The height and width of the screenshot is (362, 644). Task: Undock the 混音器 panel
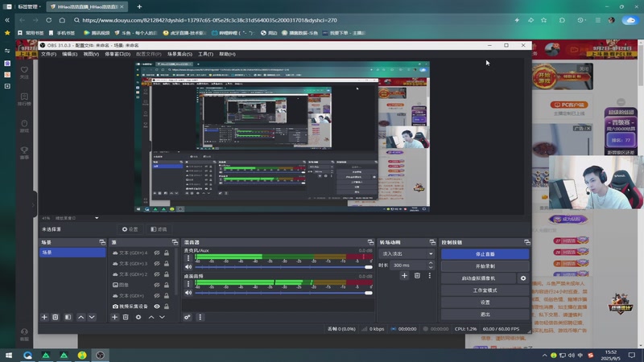tap(370, 242)
